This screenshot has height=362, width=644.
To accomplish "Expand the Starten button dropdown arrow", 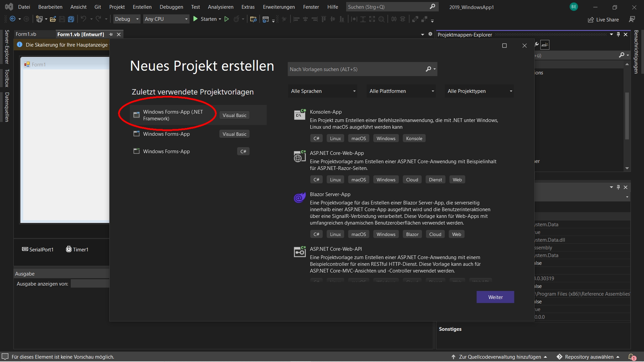I will [x=220, y=19].
